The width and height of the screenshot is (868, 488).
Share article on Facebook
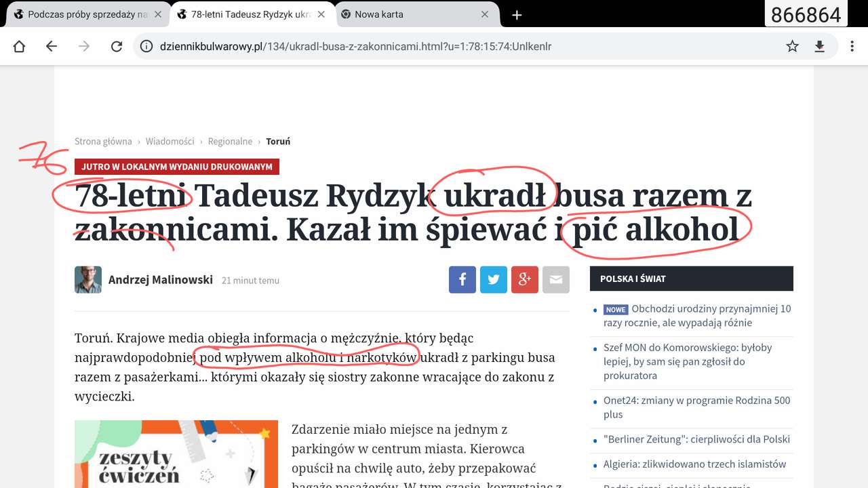pos(462,279)
